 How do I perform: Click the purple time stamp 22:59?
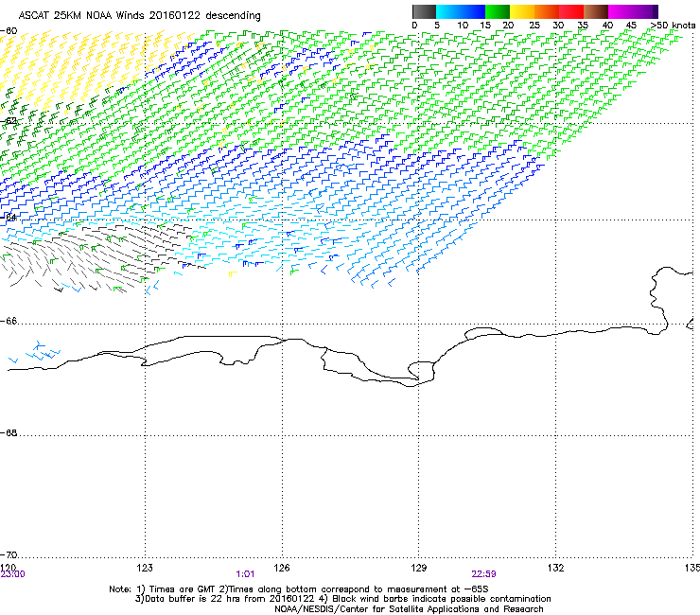[483, 574]
